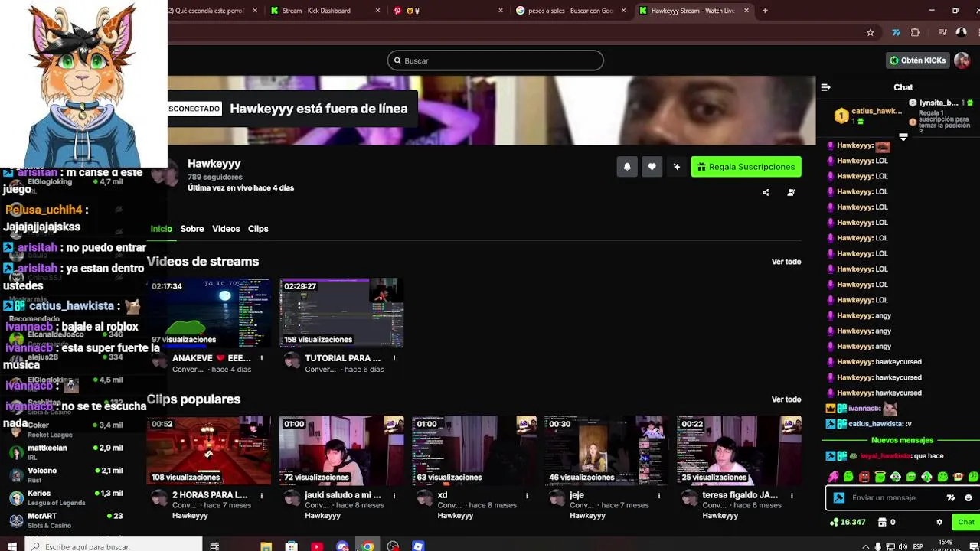Open options menu for TUTORIAL PARA video
The image size is (980, 551).
(x=394, y=358)
